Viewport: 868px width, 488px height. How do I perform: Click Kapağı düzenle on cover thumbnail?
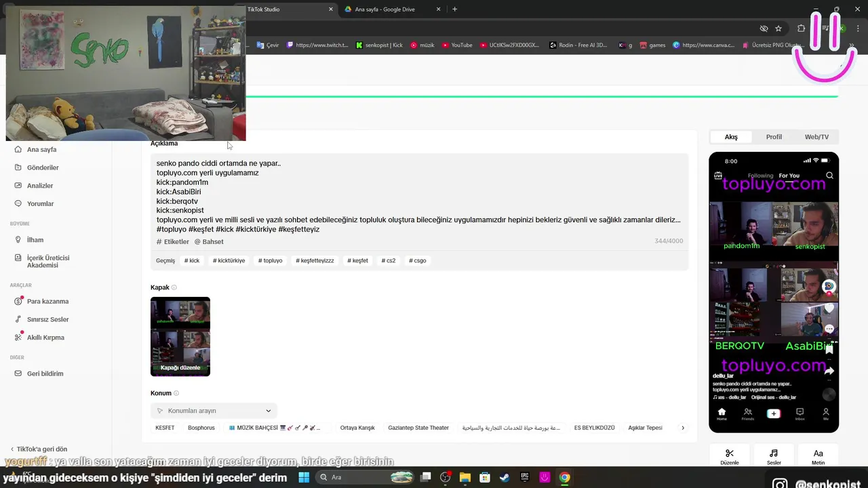click(180, 368)
